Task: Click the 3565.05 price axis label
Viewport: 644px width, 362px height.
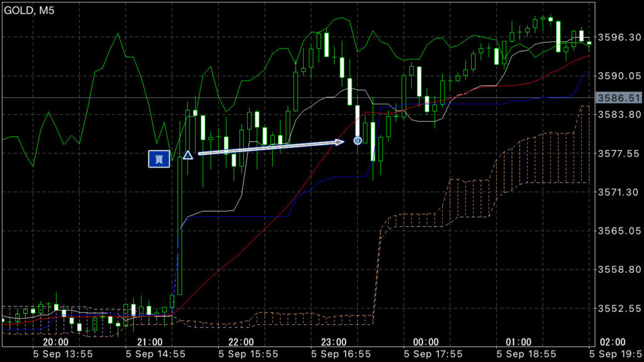Action: 618,231
